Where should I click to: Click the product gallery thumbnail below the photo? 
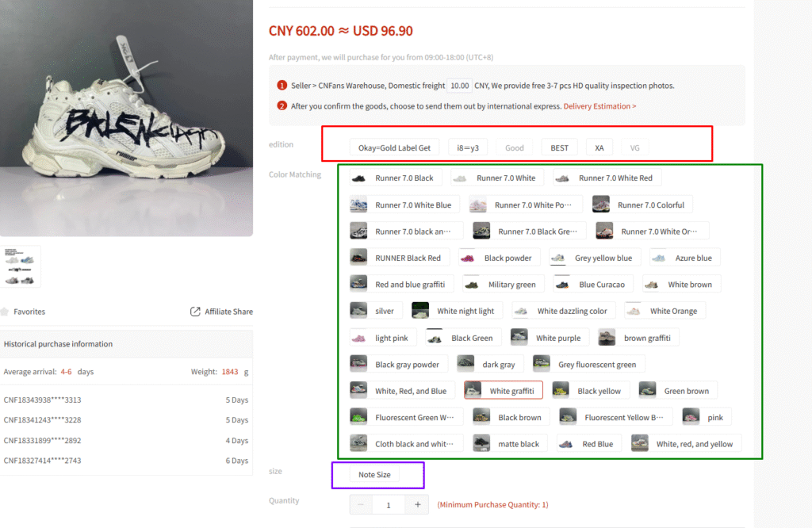coord(20,267)
